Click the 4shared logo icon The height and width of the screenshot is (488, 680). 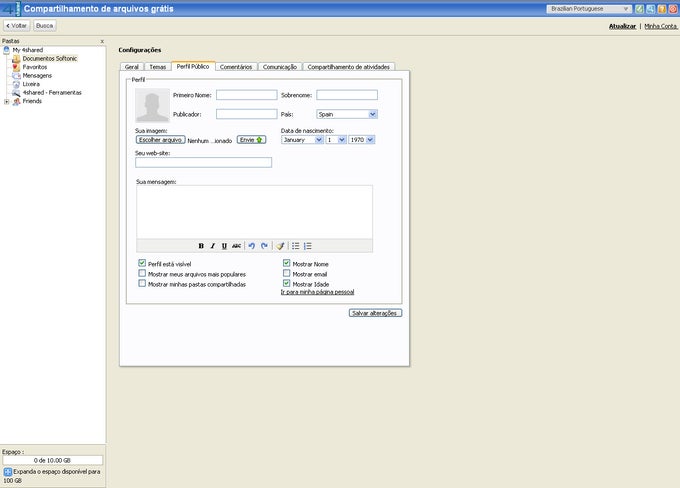(x=11, y=9)
